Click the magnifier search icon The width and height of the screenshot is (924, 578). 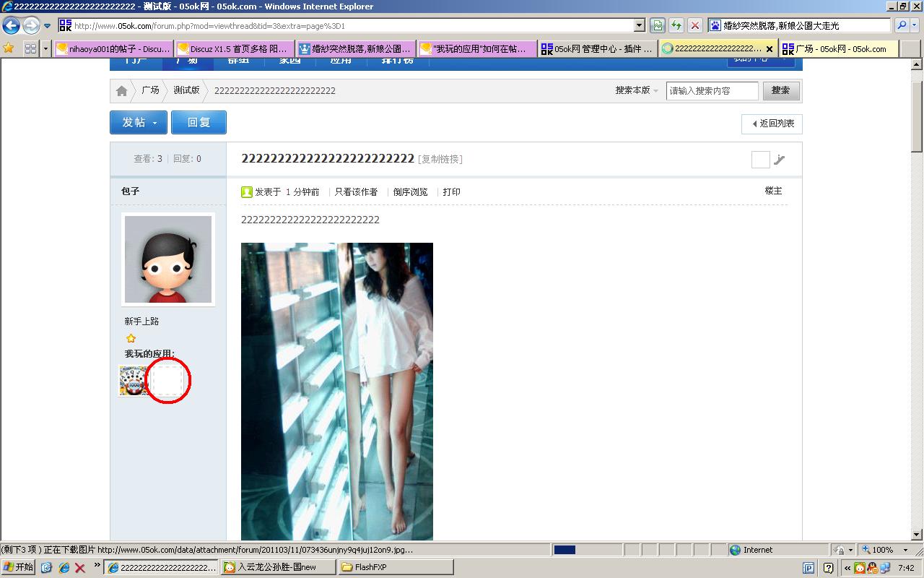(x=901, y=25)
